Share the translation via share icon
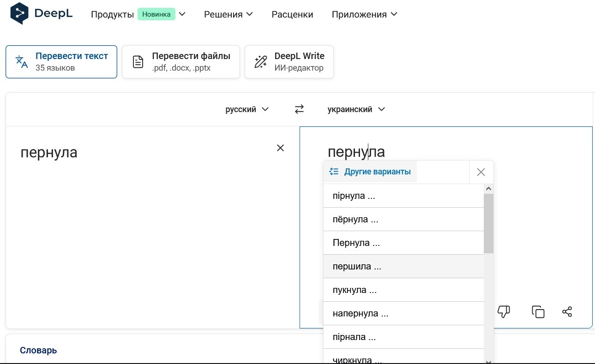Screen dimensions: 595x364 [567, 312]
